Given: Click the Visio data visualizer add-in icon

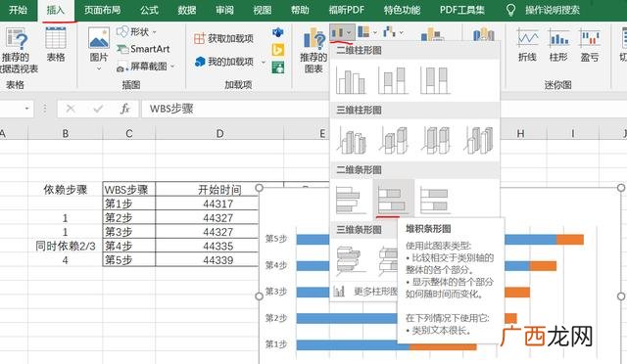Looking at the screenshot, I should [278, 32].
